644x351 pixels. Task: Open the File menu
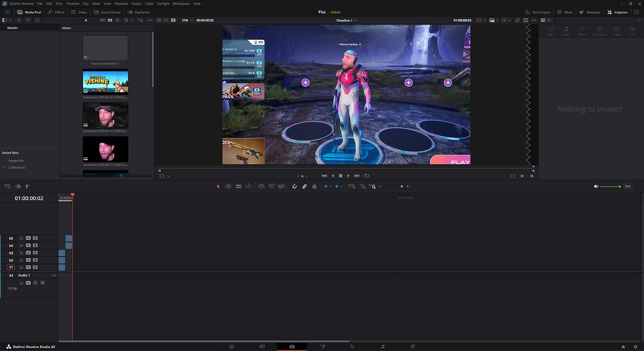point(40,4)
